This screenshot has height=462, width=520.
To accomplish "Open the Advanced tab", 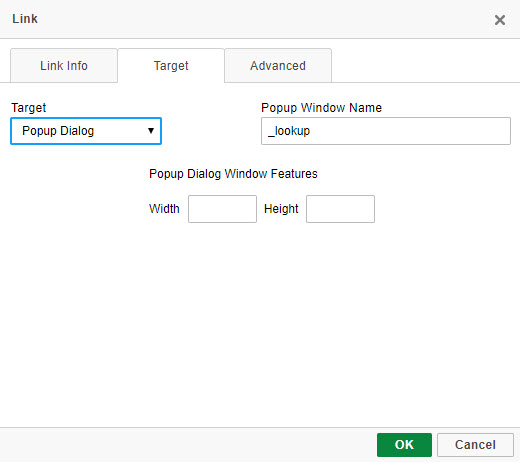I will [278, 66].
